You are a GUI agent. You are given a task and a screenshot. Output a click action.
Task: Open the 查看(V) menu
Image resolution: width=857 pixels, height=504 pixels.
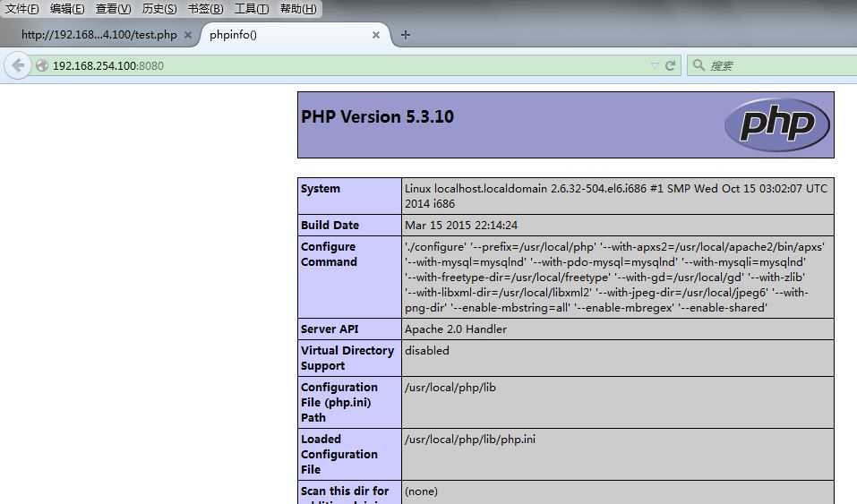[x=113, y=9]
